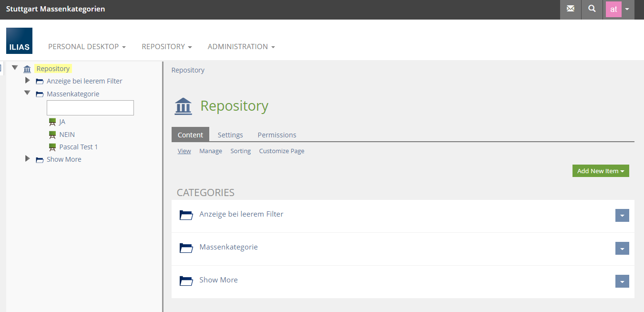Image resolution: width=644 pixels, height=312 pixels.
Task: Click the Customize Page link
Action: pyautogui.click(x=281, y=151)
